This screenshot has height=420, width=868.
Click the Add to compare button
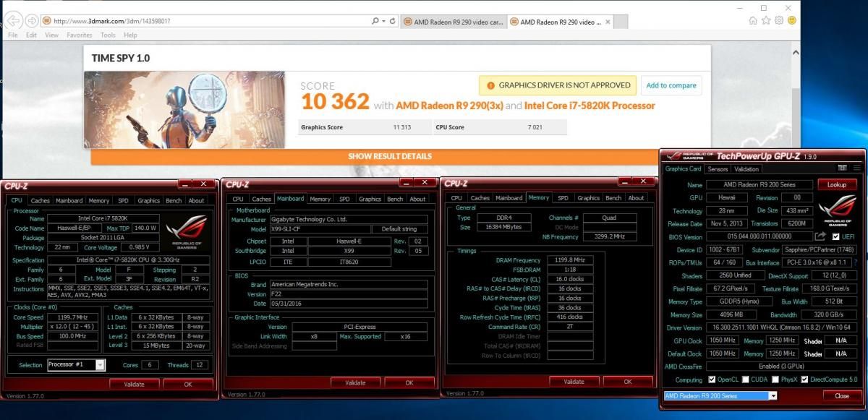671,85
